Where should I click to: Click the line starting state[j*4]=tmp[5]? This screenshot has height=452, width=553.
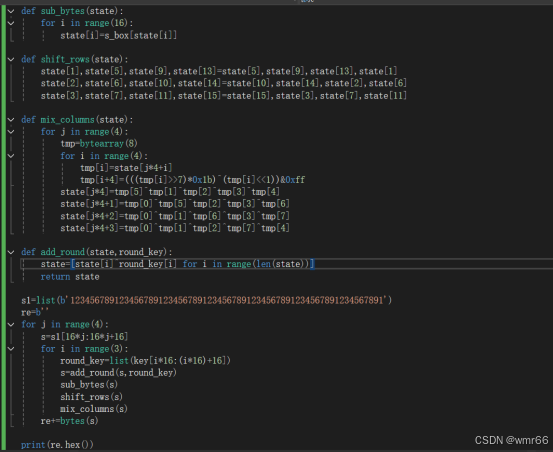point(170,192)
